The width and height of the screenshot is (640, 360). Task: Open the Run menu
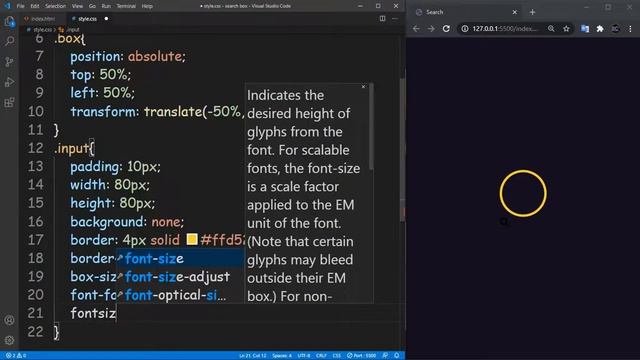[106, 6]
